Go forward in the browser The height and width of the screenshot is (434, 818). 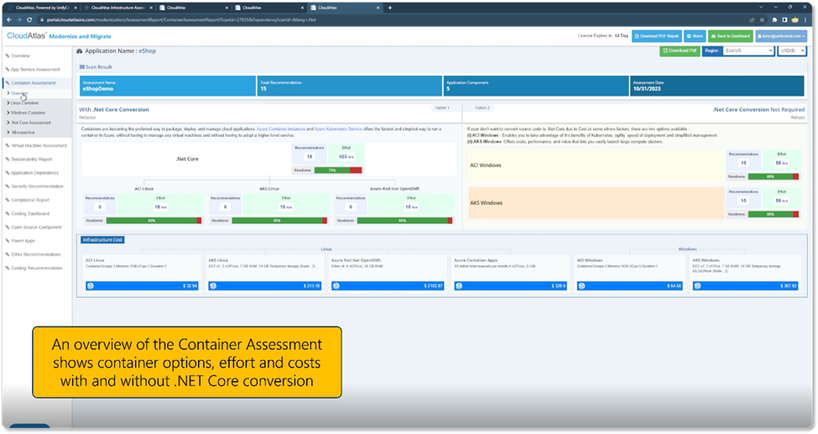(19, 20)
